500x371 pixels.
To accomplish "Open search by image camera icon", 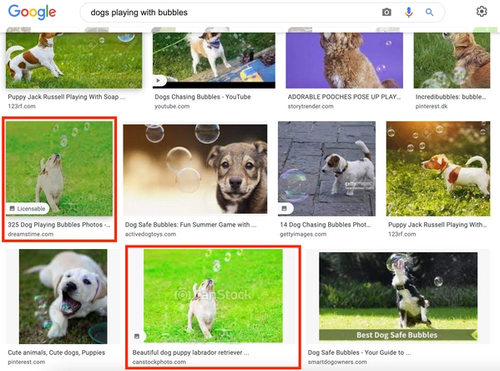I will point(386,12).
